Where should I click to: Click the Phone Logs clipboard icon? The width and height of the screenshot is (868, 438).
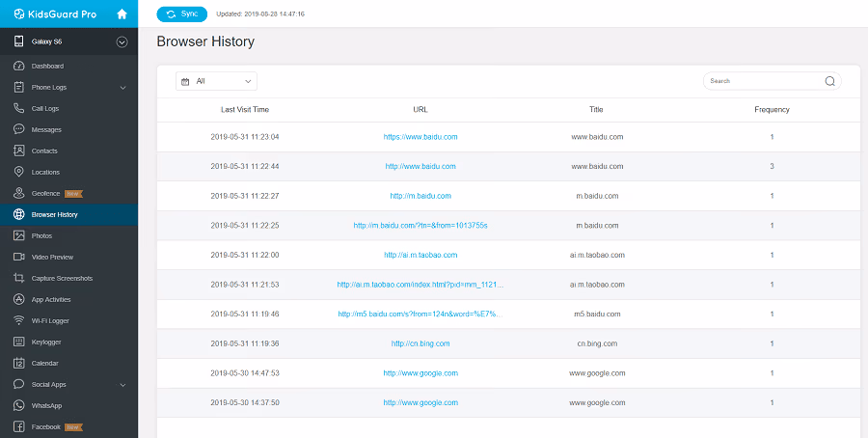(19, 87)
